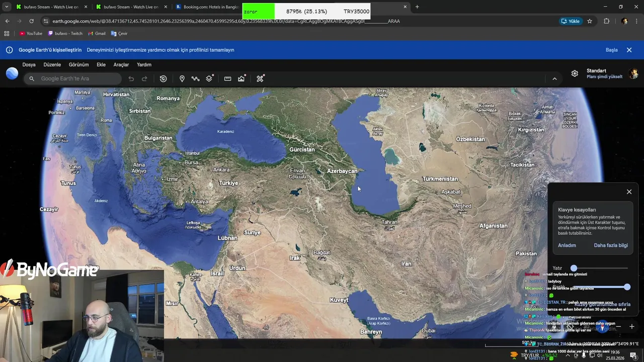The image size is (644, 362).
Task: Open the bufavo - Twitch bookmark
Action: pyautogui.click(x=65, y=33)
